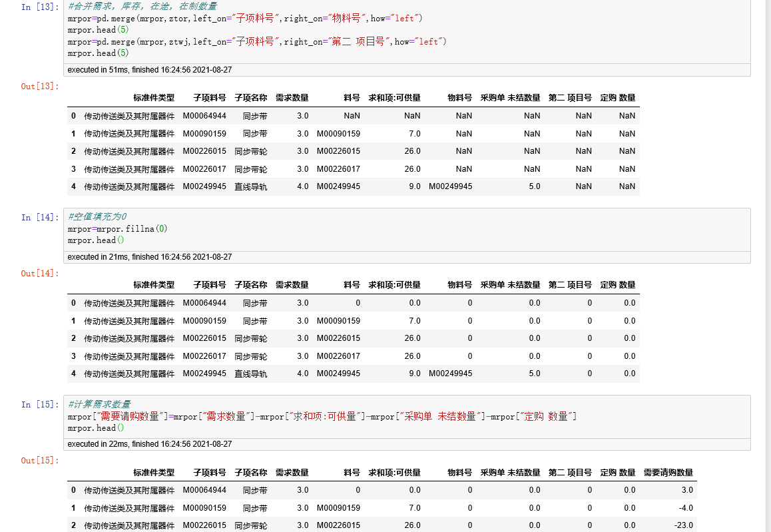Click the -23.0 value in Out[15]
This screenshot has width=771, height=532.
coord(682,525)
